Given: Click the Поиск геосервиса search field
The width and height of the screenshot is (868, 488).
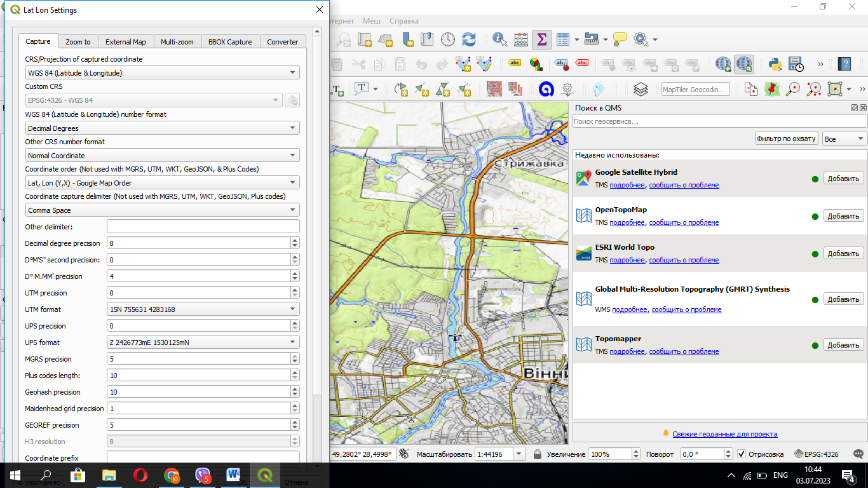Looking at the screenshot, I should tap(719, 121).
